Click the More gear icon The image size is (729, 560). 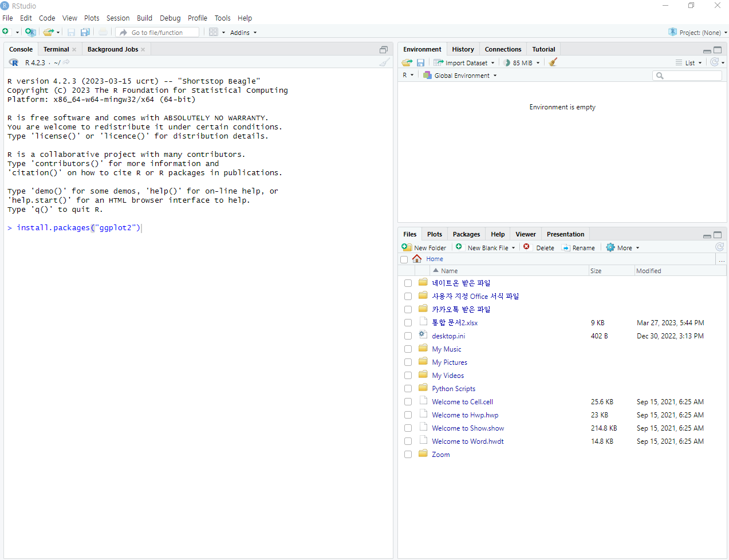pyautogui.click(x=610, y=247)
